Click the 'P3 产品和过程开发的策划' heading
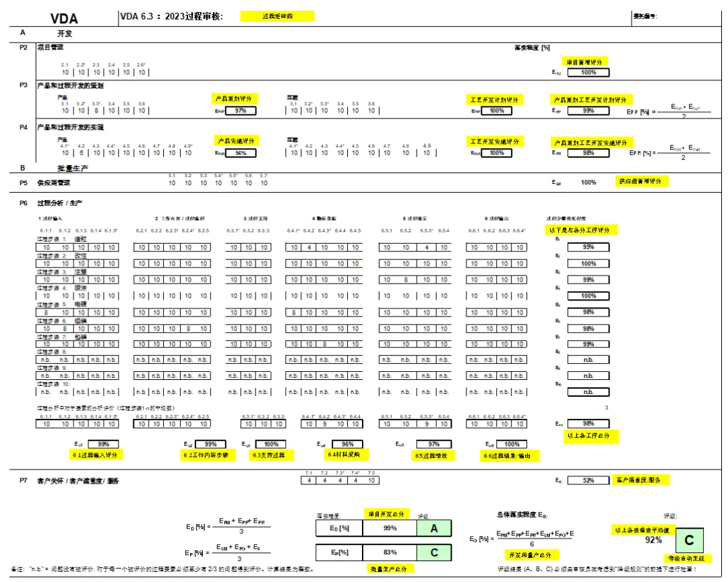Screen dimensions: 728x582 (62, 86)
